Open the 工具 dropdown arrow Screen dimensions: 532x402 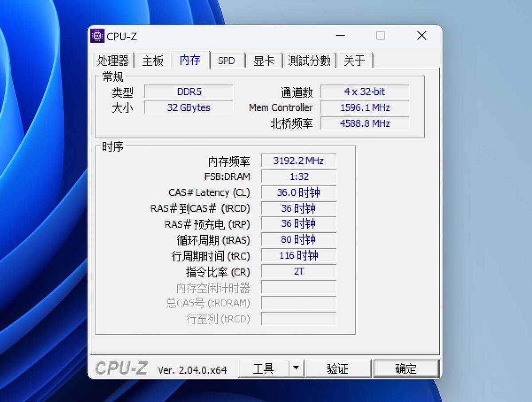(296, 368)
